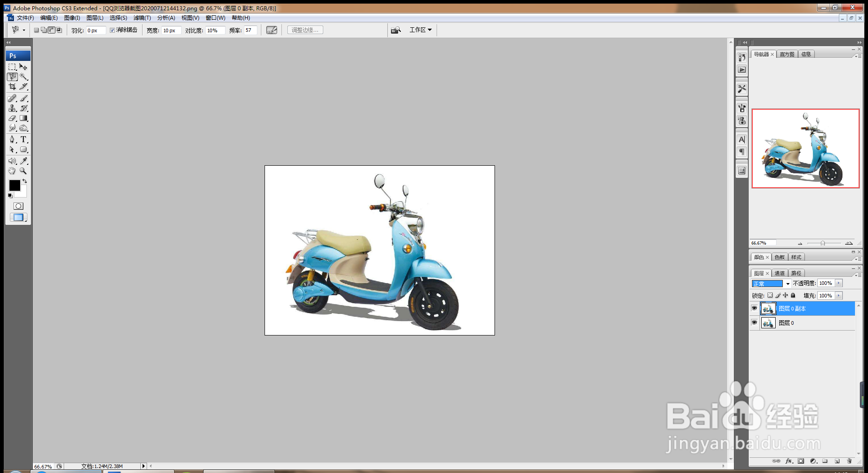The height and width of the screenshot is (473, 868).
Task: Select the Clone Stamp tool
Action: pos(12,108)
